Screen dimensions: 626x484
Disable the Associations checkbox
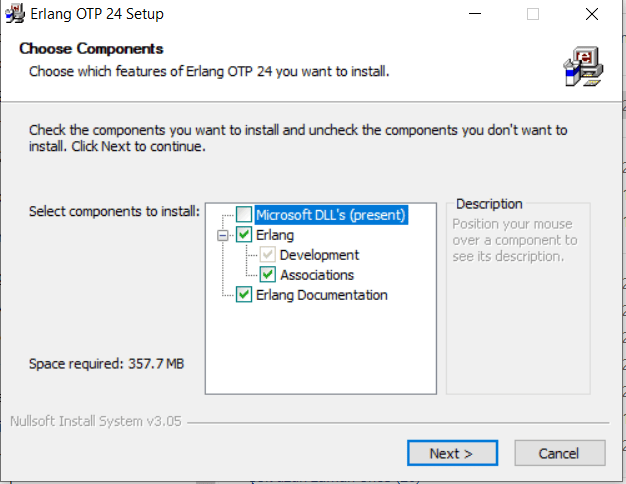tap(268, 275)
